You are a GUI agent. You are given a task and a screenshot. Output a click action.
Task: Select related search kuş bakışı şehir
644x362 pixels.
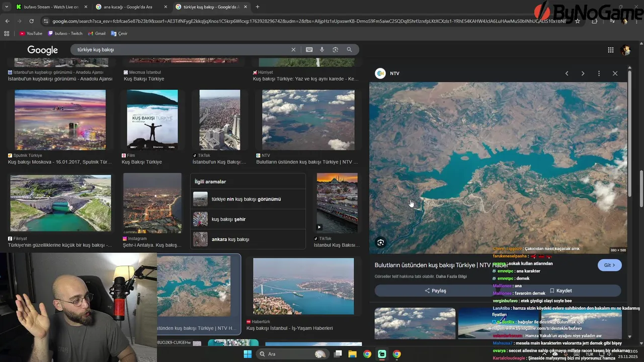pyautogui.click(x=248, y=219)
